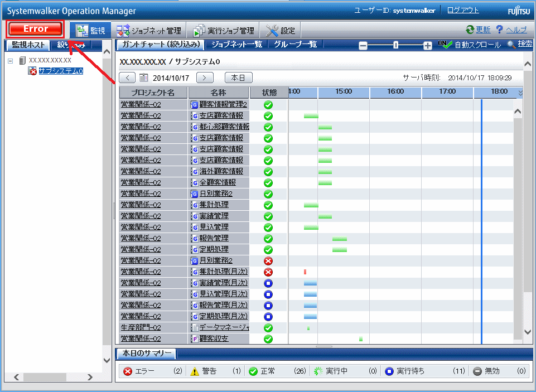
Task: Click error status icon for 集計処理(月次)
Action: click(x=268, y=272)
